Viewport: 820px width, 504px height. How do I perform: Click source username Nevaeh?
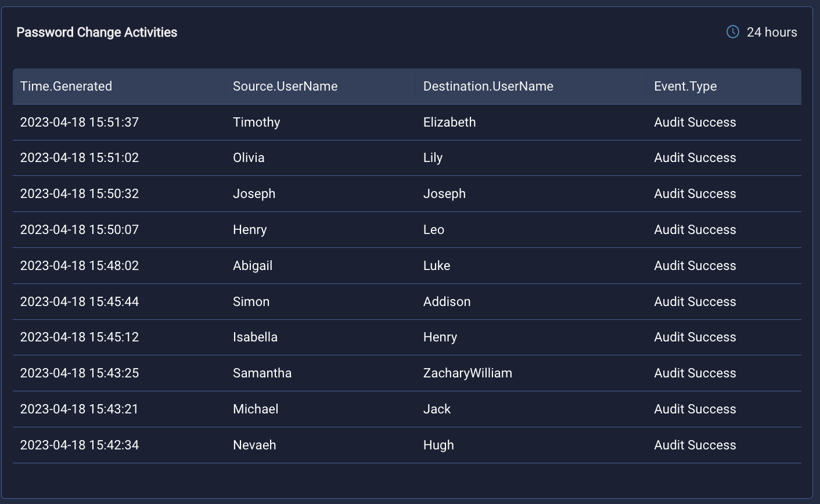tap(254, 445)
